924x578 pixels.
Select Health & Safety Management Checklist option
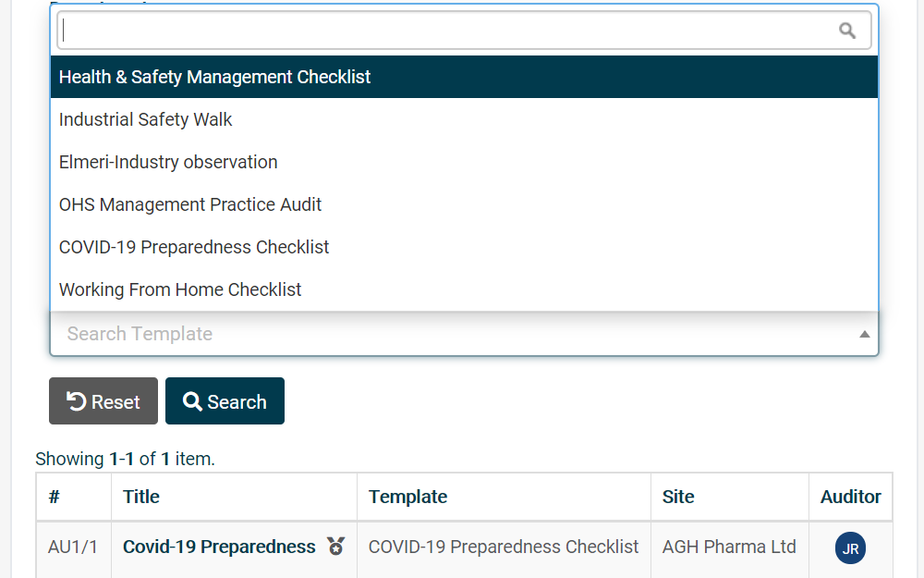coord(465,77)
